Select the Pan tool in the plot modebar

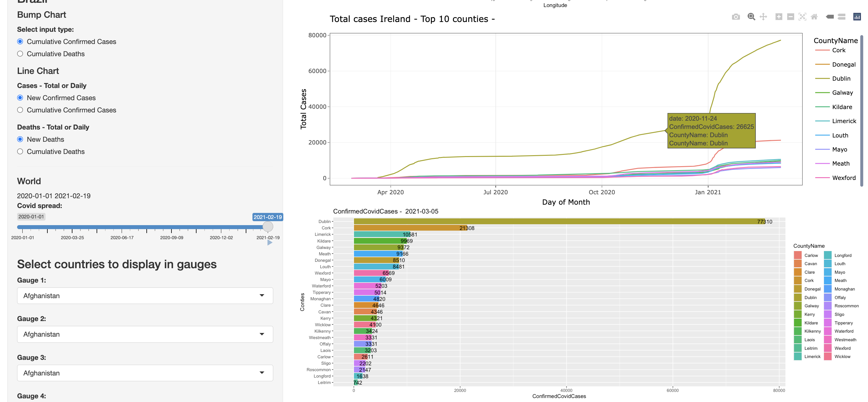[x=763, y=17]
